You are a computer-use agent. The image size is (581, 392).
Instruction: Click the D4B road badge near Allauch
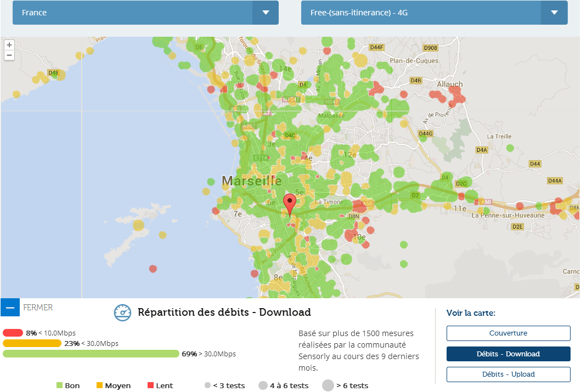[x=416, y=81]
